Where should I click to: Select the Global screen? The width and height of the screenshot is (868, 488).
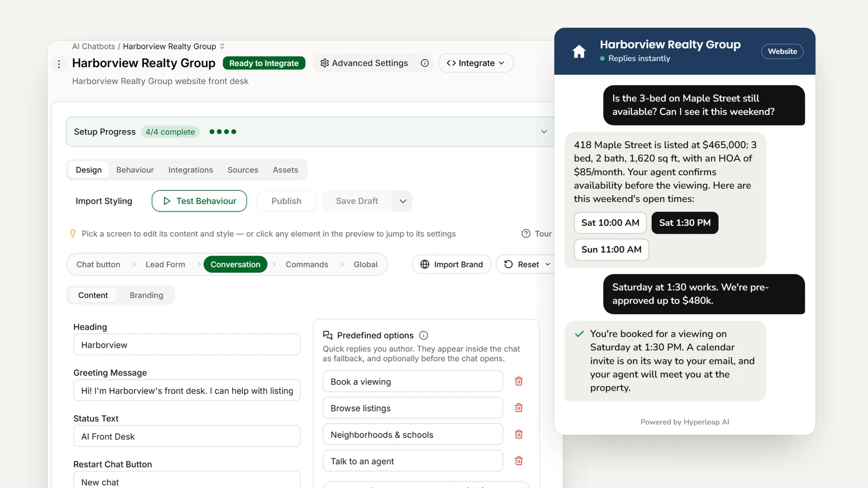click(366, 265)
